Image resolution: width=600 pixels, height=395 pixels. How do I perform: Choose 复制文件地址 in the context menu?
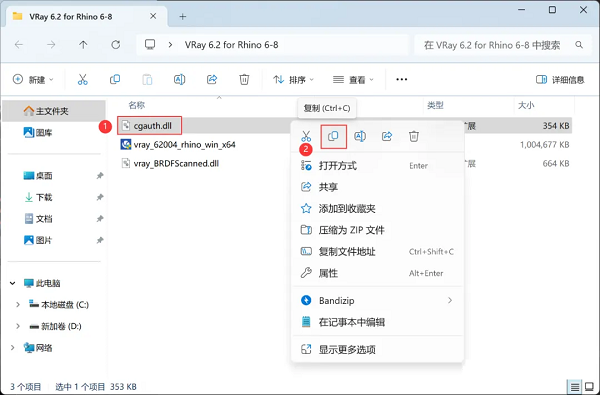pyautogui.click(x=378, y=251)
